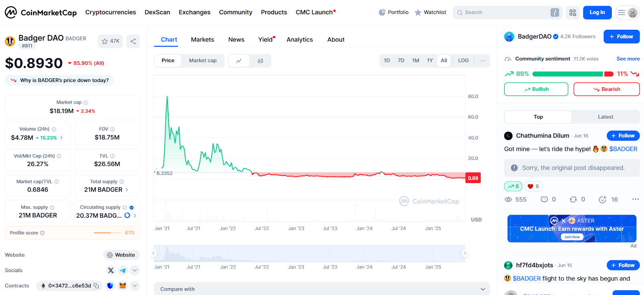Switch to the Analytics tab
This screenshot has height=295, width=644.
click(x=299, y=40)
